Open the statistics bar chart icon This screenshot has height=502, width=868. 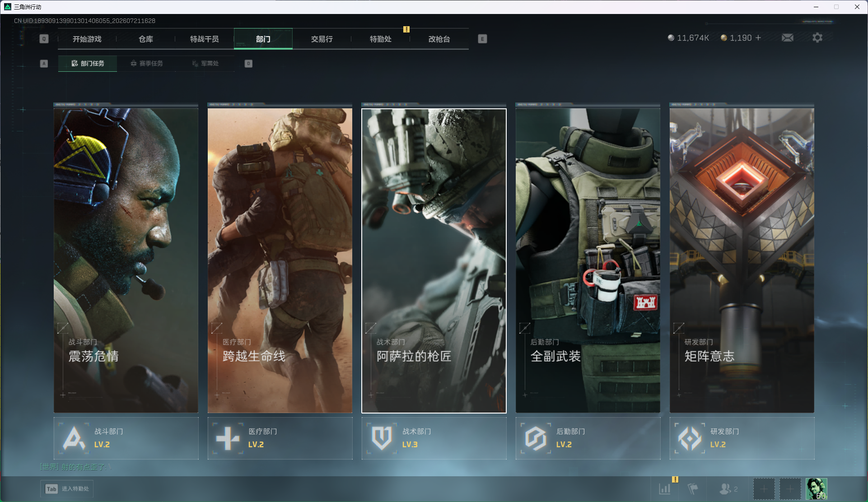click(x=665, y=489)
